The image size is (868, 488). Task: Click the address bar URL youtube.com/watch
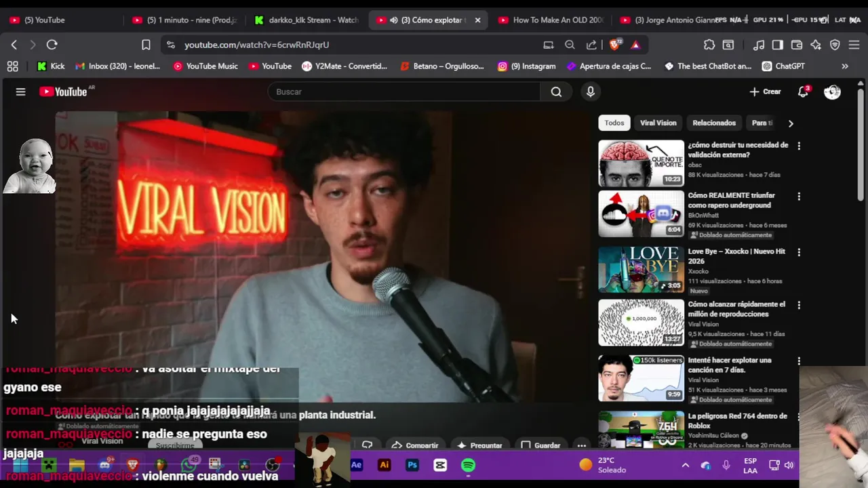[x=256, y=45]
